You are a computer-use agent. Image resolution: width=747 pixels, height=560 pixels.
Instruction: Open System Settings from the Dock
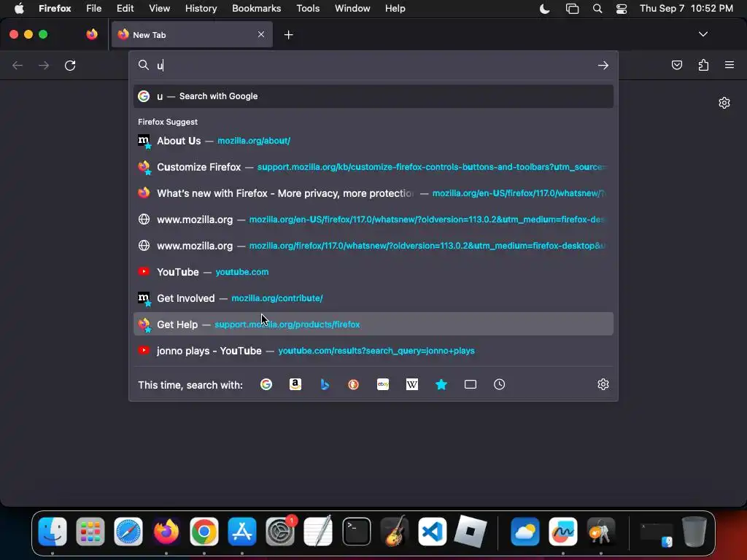point(280,531)
